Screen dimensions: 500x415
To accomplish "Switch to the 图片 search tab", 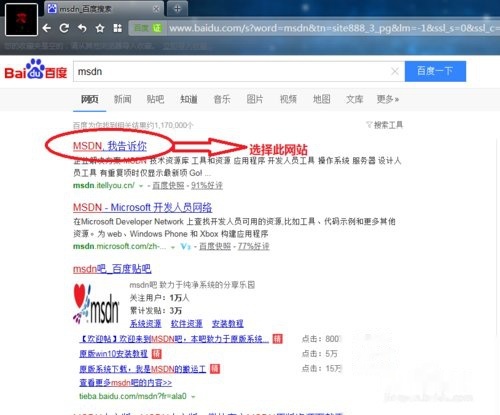I will coord(255,99).
